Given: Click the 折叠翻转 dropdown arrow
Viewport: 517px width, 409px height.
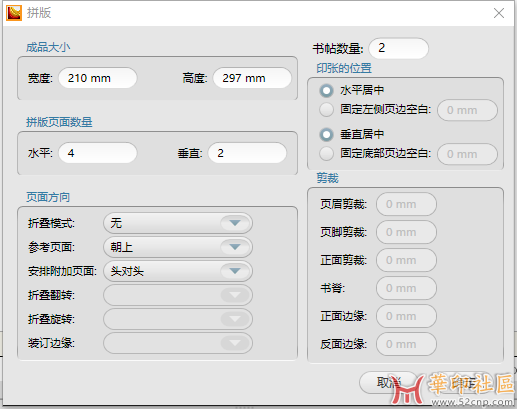Looking at the screenshot, I should (235, 295).
